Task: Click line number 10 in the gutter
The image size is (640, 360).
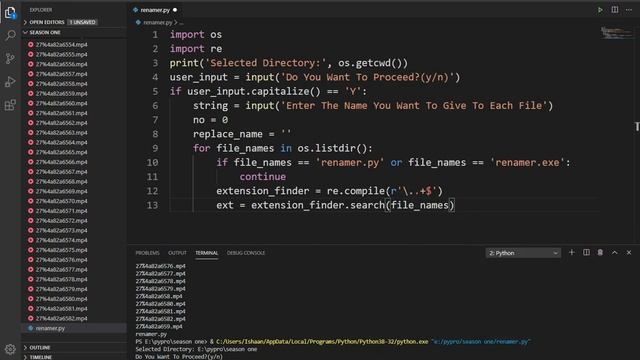Action: tap(152, 162)
